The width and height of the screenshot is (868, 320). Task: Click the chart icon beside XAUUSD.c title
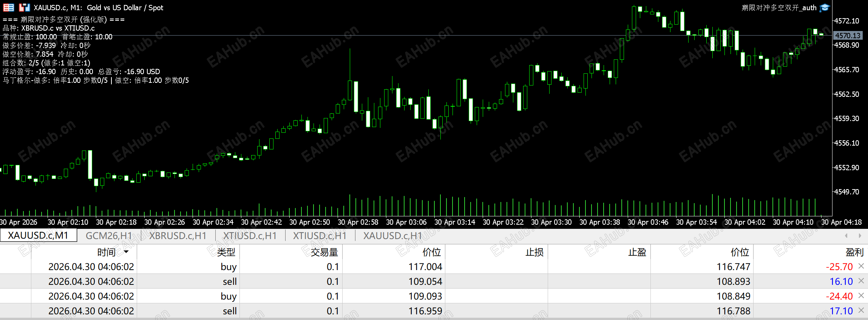(24, 8)
